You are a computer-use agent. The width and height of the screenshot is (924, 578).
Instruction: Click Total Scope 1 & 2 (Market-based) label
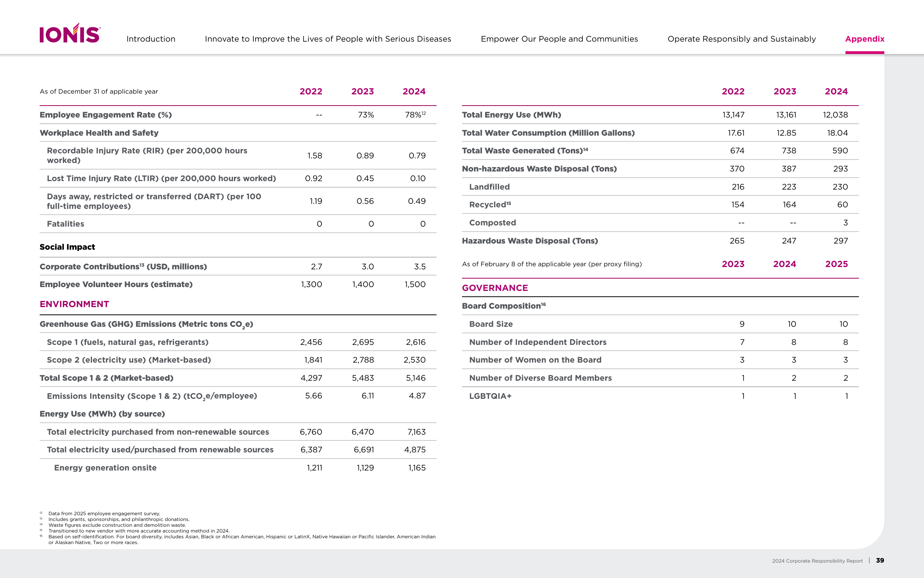(107, 378)
